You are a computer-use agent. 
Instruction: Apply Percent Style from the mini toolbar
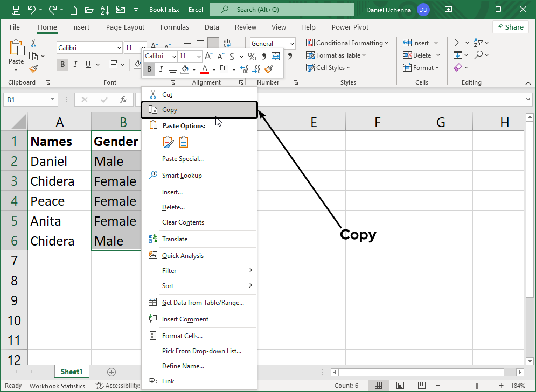[x=251, y=55]
